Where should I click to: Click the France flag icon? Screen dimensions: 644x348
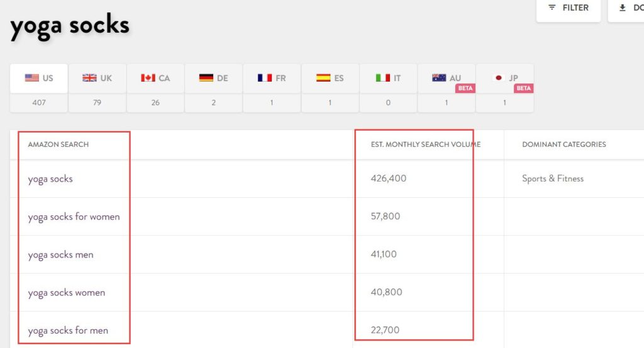(x=265, y=77)
